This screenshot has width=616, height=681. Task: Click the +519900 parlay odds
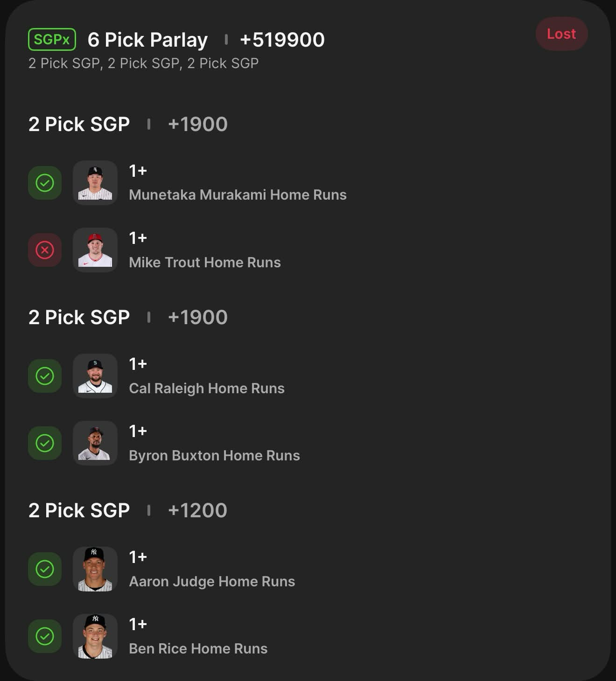(x=282, y=40)
